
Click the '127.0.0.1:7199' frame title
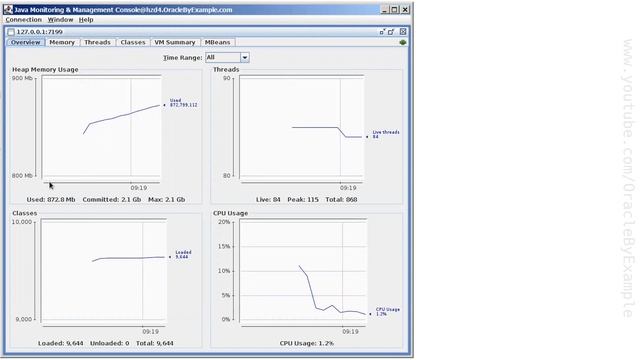click(40, 32)
